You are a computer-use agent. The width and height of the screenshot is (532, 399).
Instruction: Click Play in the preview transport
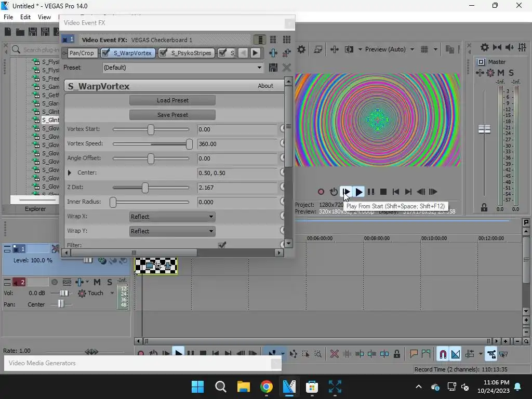(x=358, y=192)
